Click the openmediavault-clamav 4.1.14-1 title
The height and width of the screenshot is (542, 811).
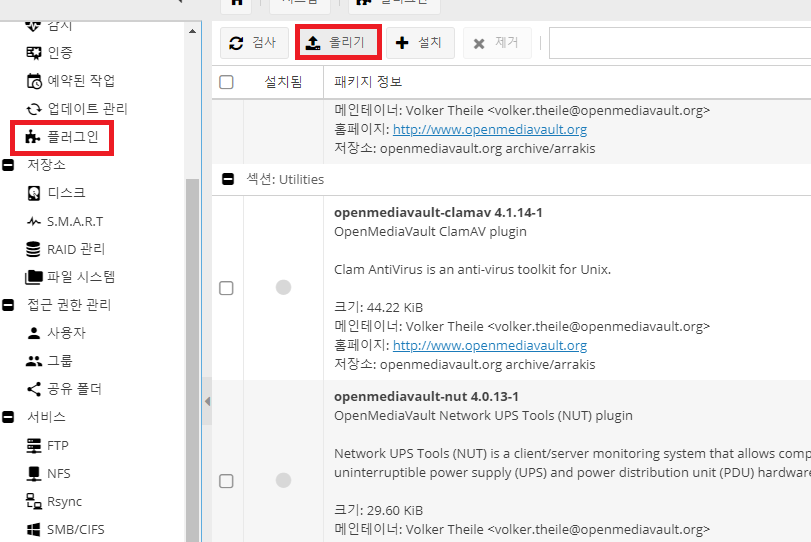pyautogui.click(x=438, y=213)
